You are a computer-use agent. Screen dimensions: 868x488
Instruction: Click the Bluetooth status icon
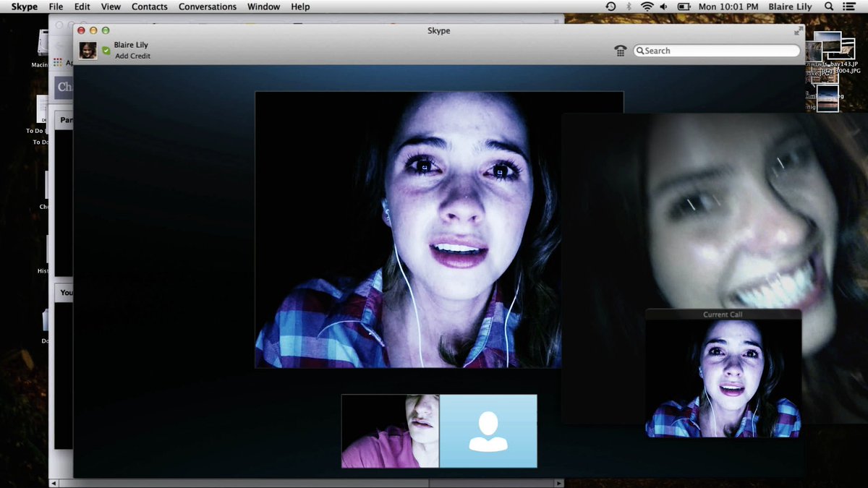click(629, 7)
